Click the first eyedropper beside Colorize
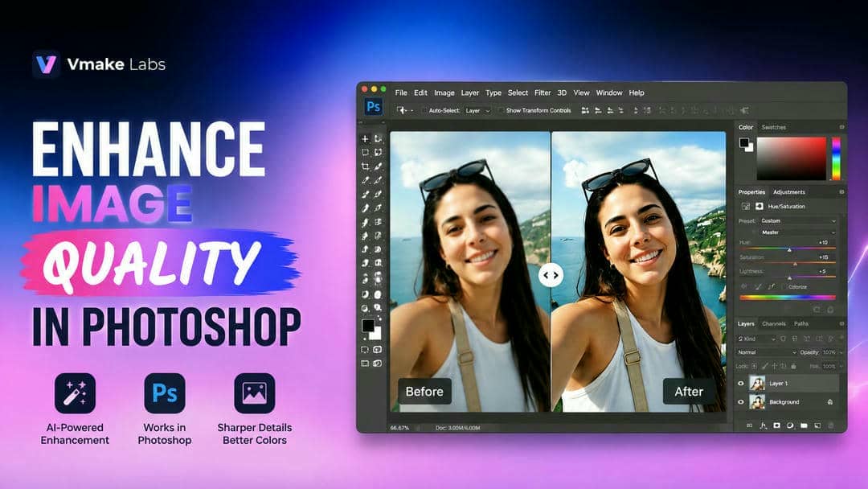 coord(743,287)
